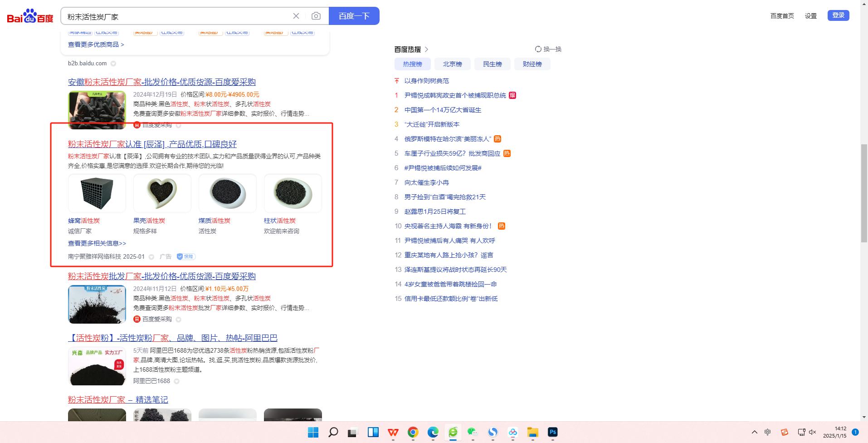Click the 登录 login button
Screen dimensions: 868x443
point(838,15)
